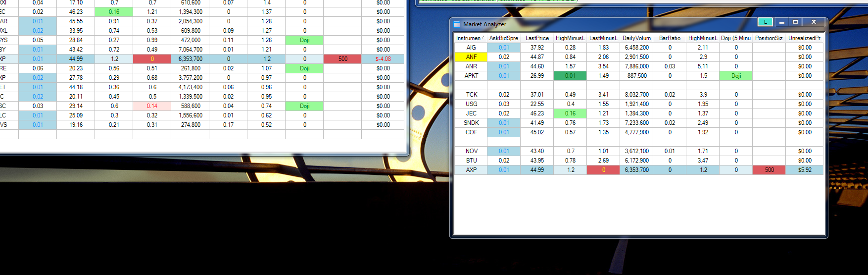Click the $5.92 unrealized profit cell
This screenshot has height=275, width=868.
click(805, 170)
